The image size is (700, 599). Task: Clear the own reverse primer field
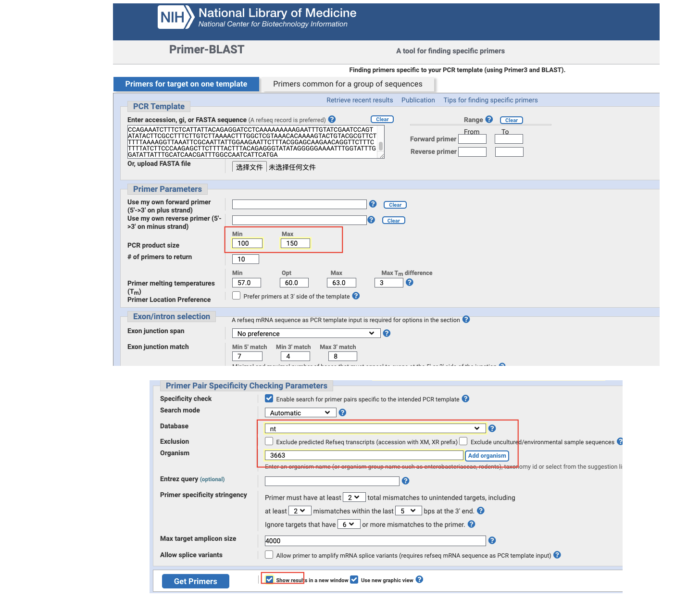394,221
